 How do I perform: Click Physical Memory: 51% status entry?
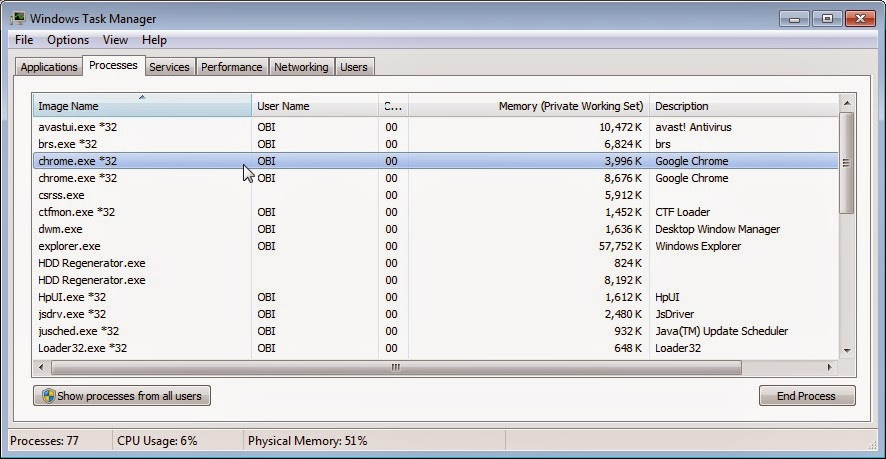307,441
